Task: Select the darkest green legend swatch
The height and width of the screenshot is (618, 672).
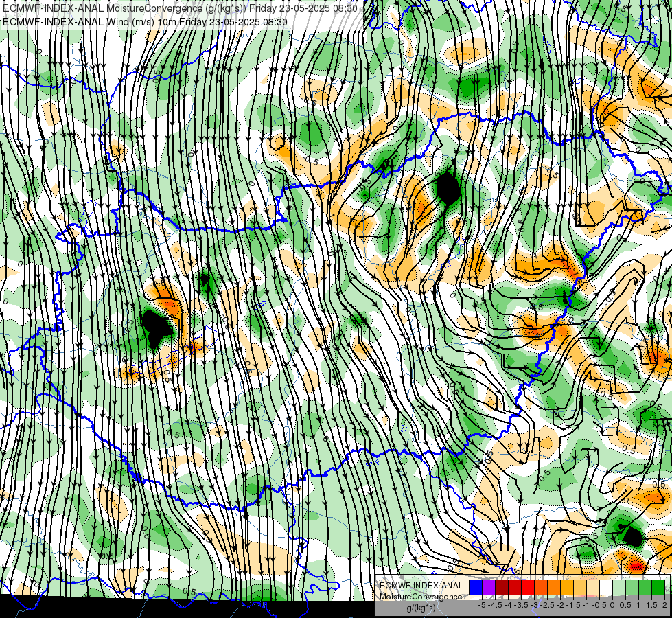Action: point(658,587)
